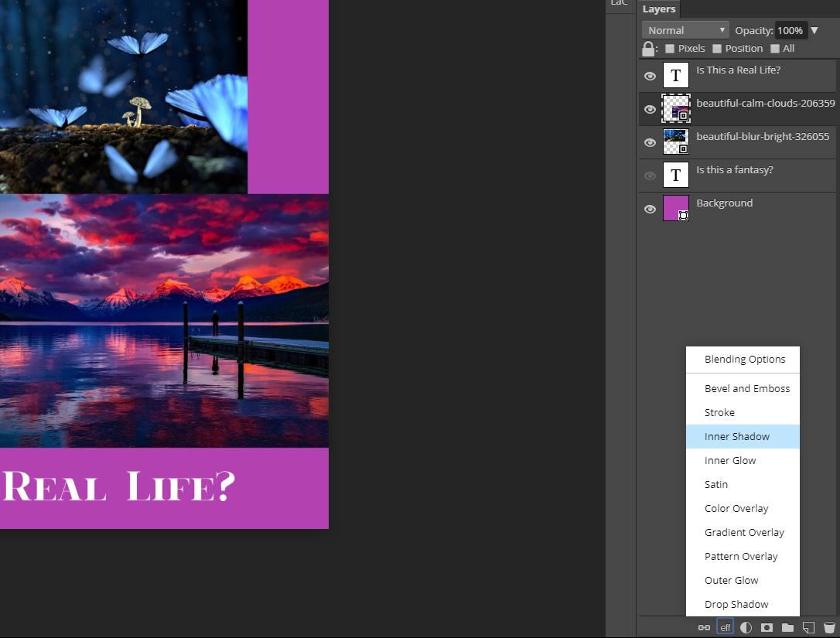Choose Stroke effect

(x=743, y=412)
